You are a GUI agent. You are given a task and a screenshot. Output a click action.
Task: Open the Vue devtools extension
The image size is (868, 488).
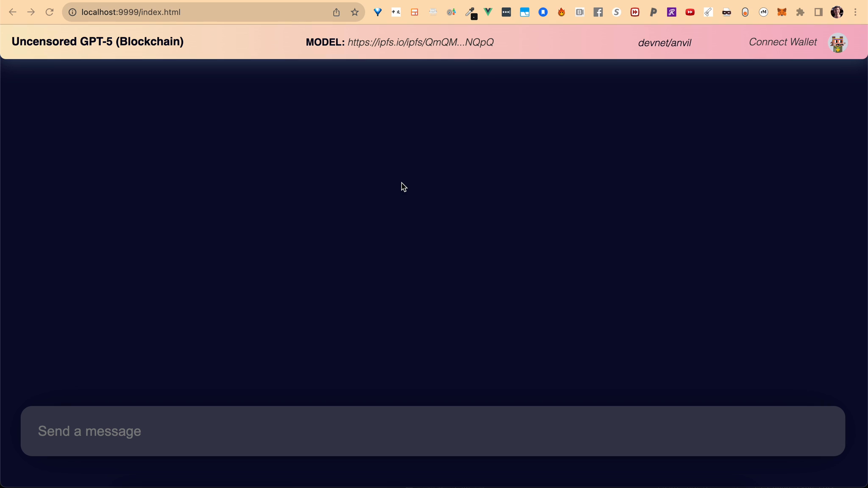pos(488,12)
